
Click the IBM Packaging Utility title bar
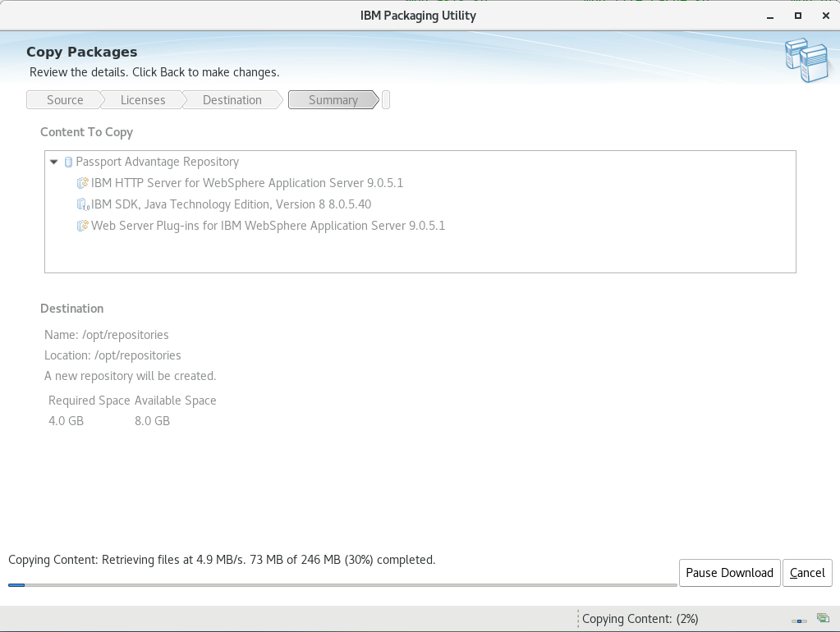(x=418, y=16)
